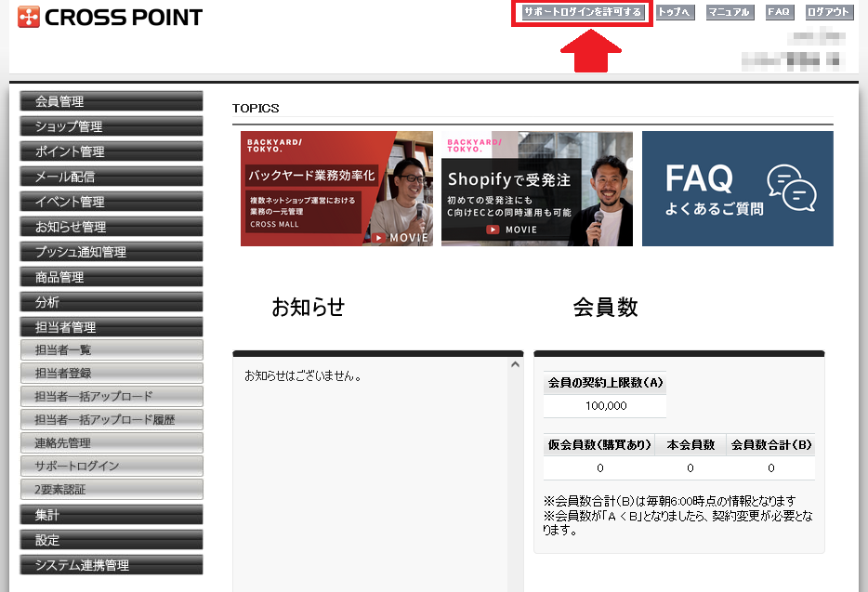The height and width of the screenshot is (592, 868).
Task: Click サポートログインを許可する button
Action: [x=583, y=12]
